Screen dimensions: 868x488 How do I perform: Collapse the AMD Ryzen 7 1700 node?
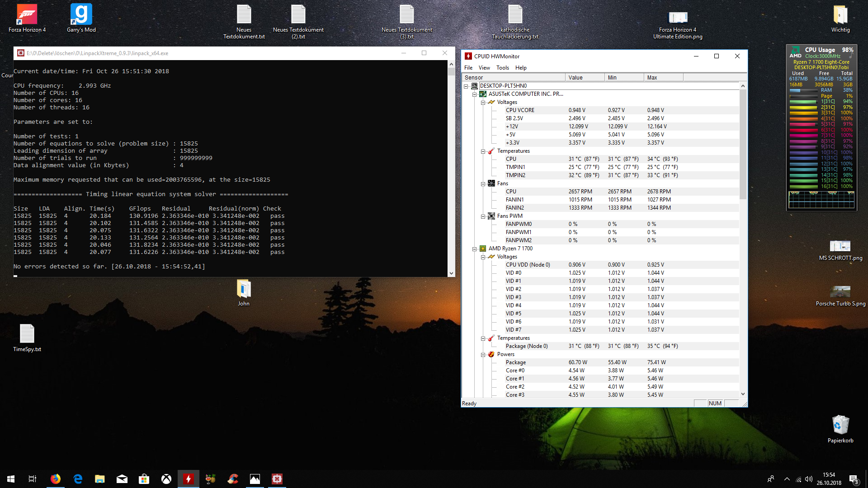[475, 249]
